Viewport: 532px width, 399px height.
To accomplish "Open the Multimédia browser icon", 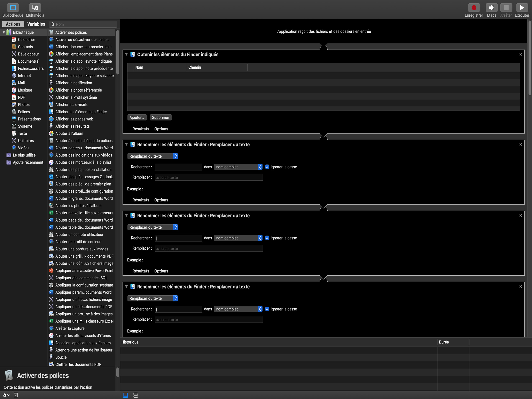I will (35, 8).
